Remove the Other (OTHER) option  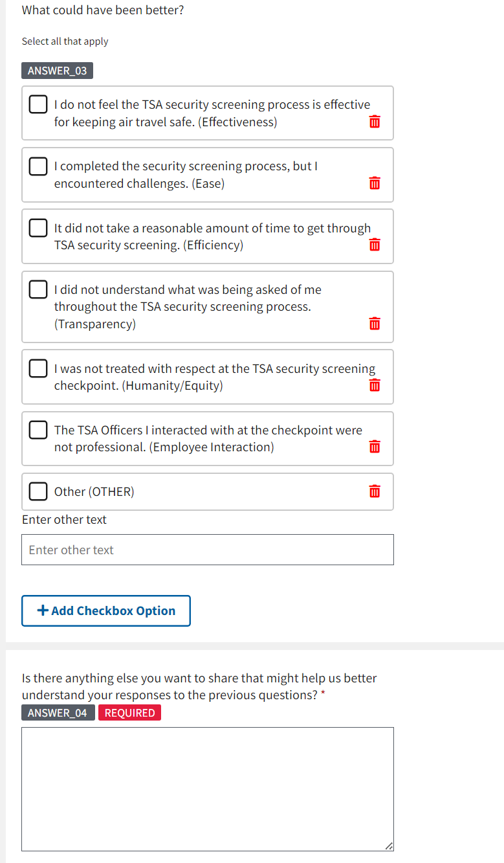click(x=375, y=491)
